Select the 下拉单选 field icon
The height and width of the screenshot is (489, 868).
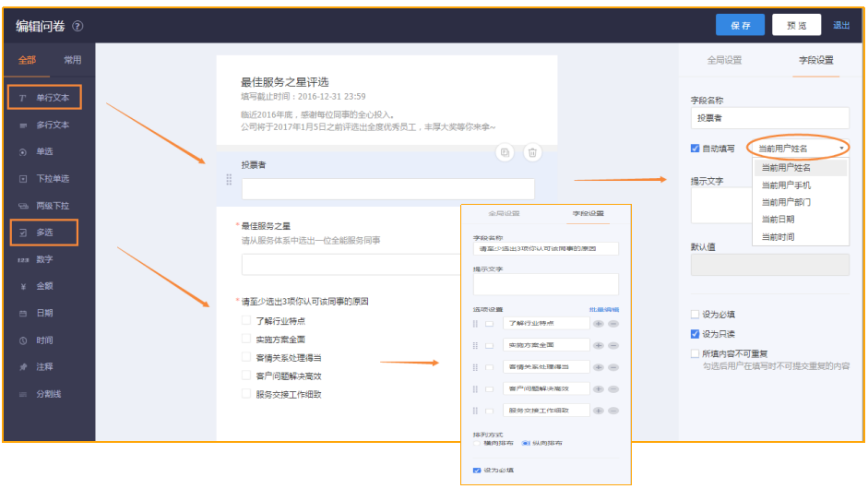coord(23,179)
